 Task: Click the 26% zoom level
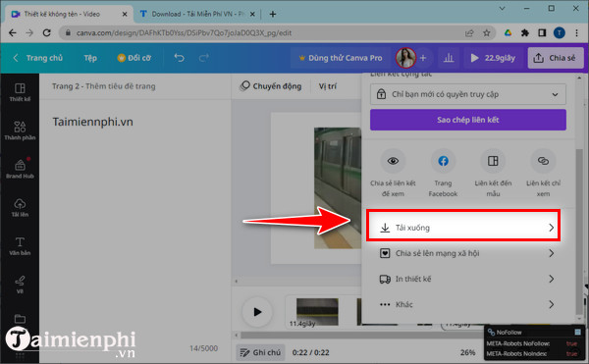click(467, 352)
